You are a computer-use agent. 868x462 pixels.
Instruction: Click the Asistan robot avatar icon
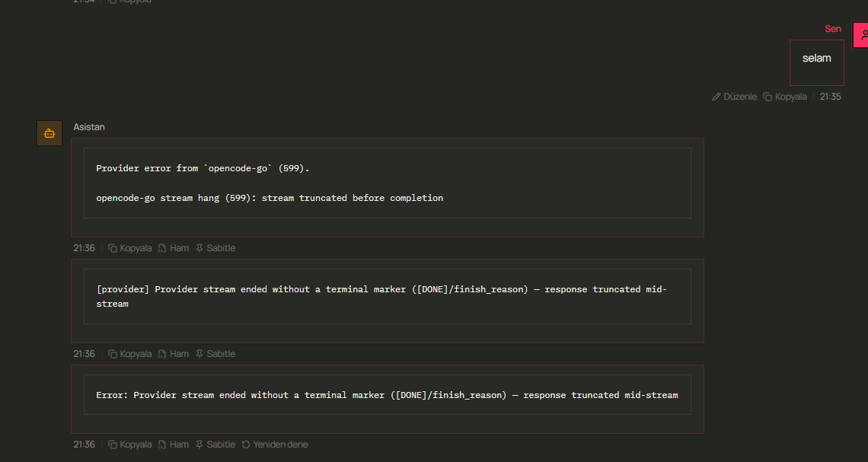49,133
